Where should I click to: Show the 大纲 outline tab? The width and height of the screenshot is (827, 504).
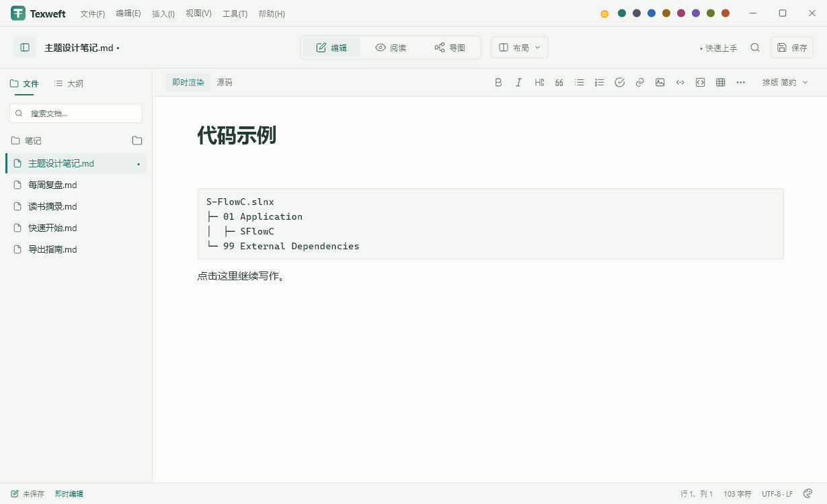pos(69,84)
